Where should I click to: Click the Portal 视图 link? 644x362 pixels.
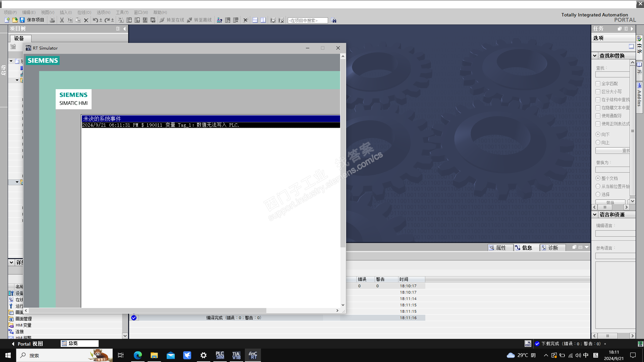tap(30, 344)
